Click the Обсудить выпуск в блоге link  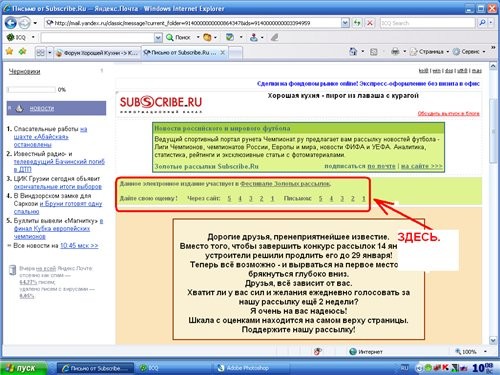click(448, 113)
